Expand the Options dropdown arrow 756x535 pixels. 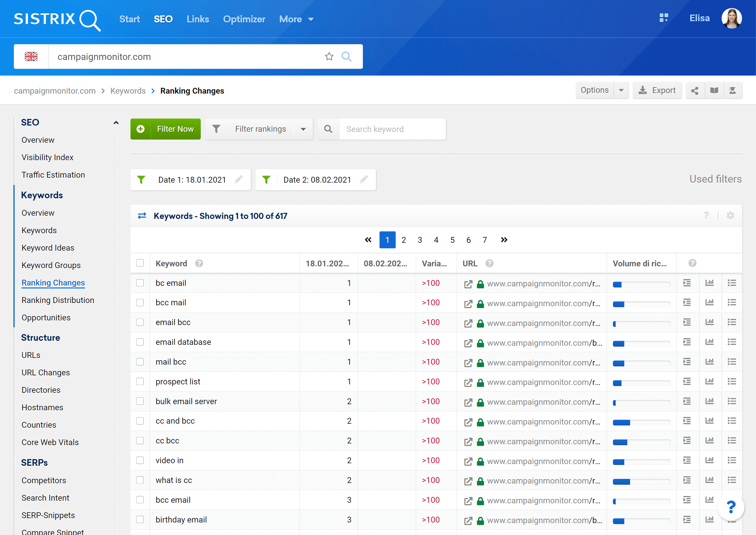pyautogui.click(x=621, y=91)
